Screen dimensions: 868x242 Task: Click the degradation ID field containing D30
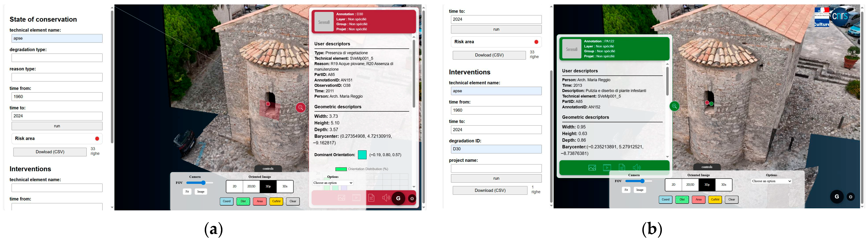(x=496, y=149)
